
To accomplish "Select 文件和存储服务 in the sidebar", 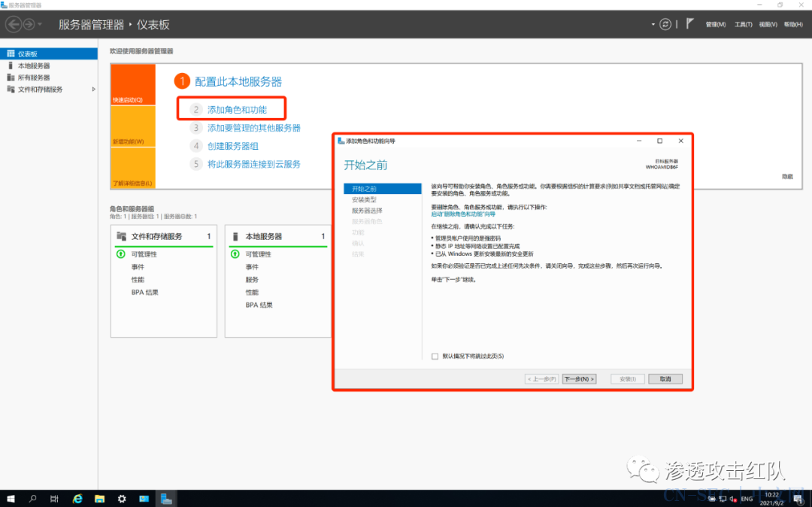I will click(x=49, y=90).
